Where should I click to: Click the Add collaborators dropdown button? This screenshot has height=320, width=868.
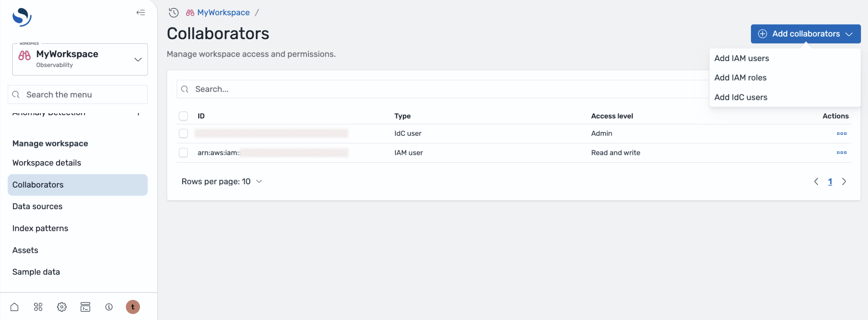point(805,34)
